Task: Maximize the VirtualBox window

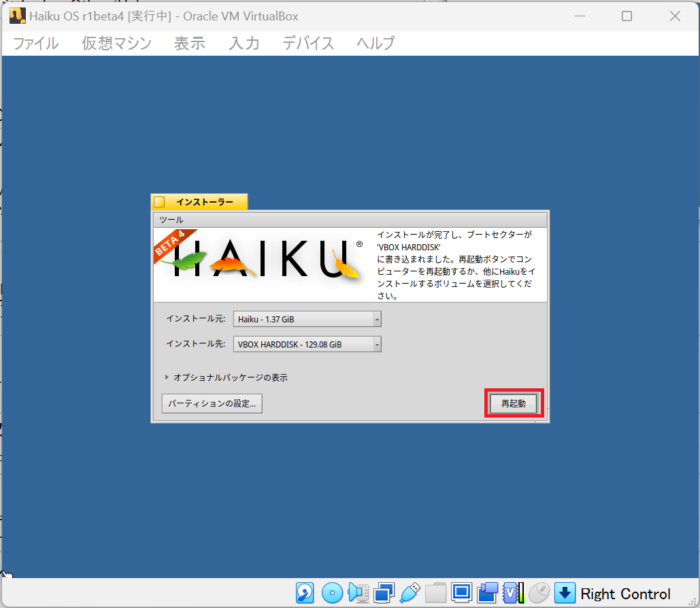Action: [627, 16]
